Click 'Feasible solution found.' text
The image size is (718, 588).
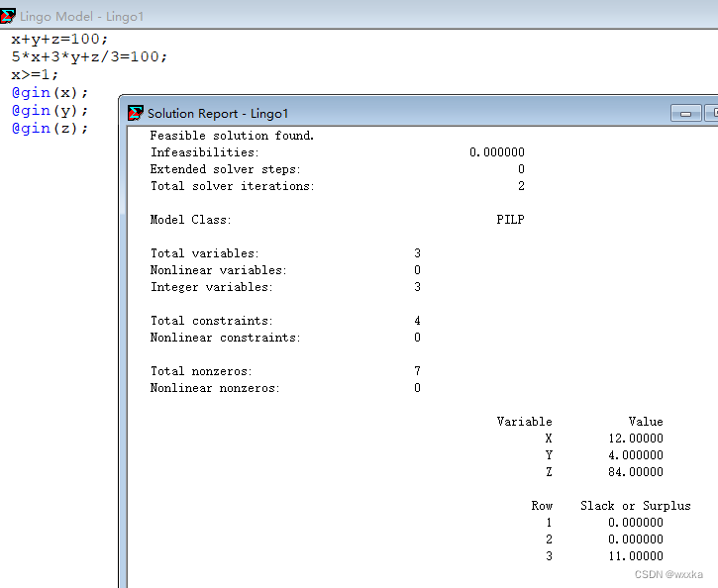coord(232,136)
